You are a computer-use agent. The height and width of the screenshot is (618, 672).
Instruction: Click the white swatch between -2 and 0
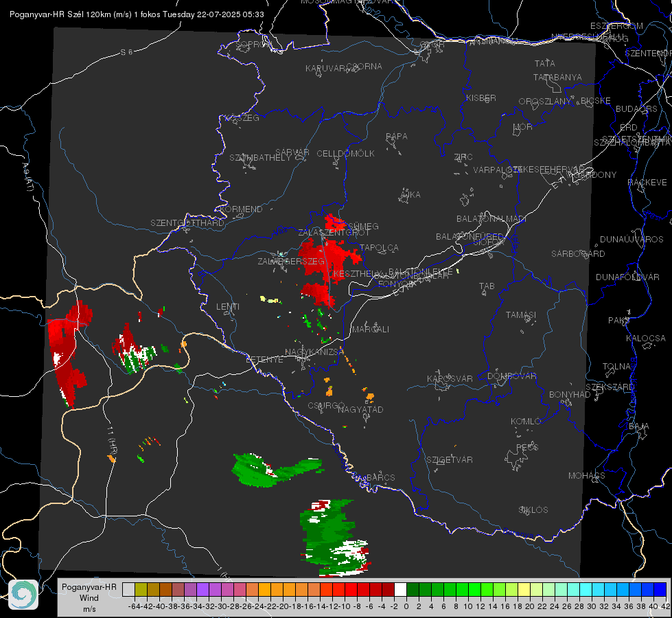[x=400, y=589]
